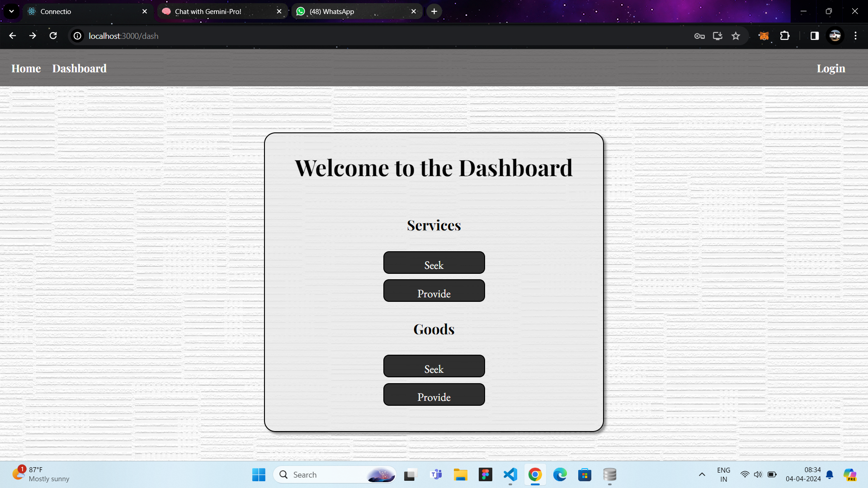Open Figma from the taskbar
The height and width of the screenshot is (488, 868).
[x=485, y=474]
